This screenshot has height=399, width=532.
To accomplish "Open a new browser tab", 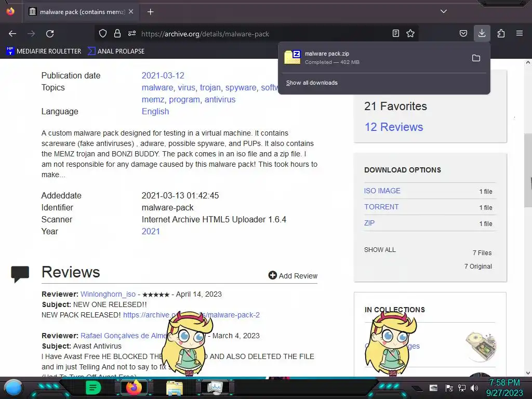I will coord(150,12).
